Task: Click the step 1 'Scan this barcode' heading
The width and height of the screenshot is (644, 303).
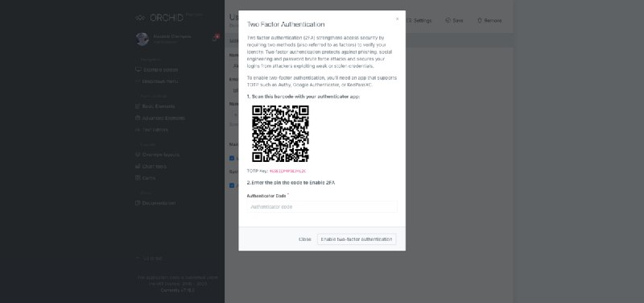Action: [303, 97]
